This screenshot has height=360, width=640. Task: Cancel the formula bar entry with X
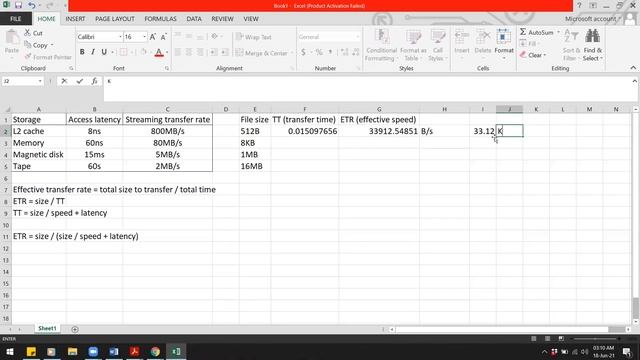point(64,81)
